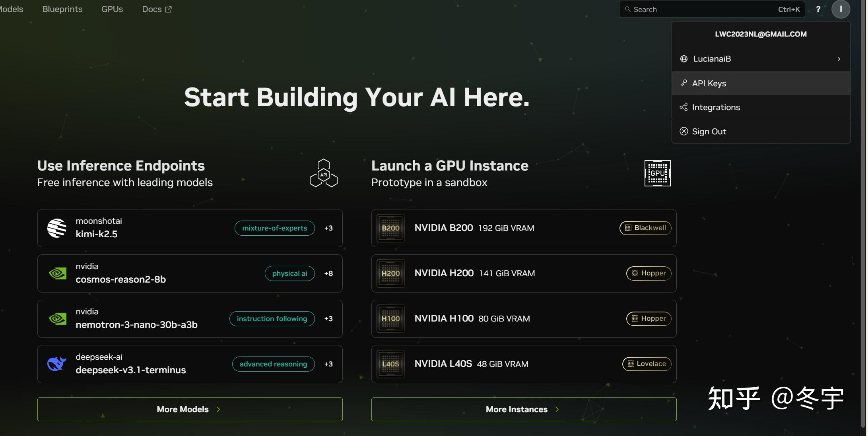868x436 pixels.
Task: Click nvidia logo beside cosmos-reason2-8b
Action: [x=58, y=273]
